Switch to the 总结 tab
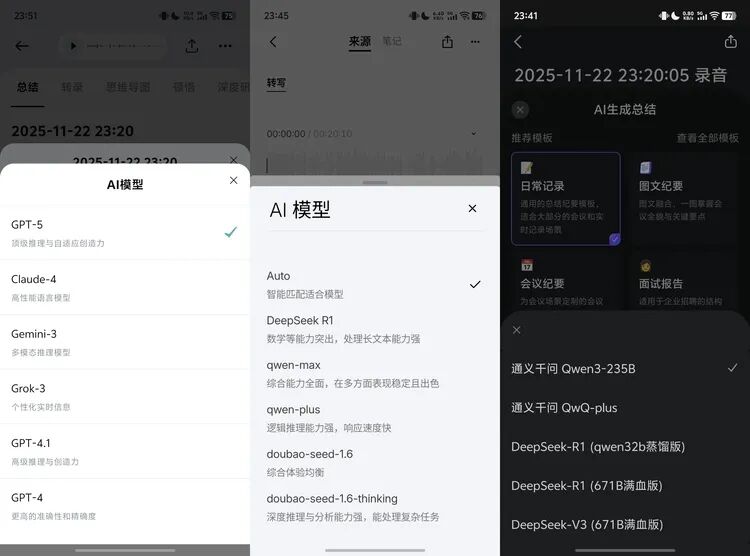The width and height of the screenshot is (750, 556). [28, 87]
